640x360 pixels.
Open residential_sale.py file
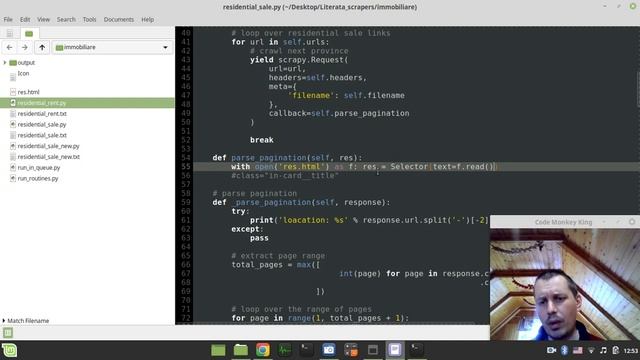point(42,124)
